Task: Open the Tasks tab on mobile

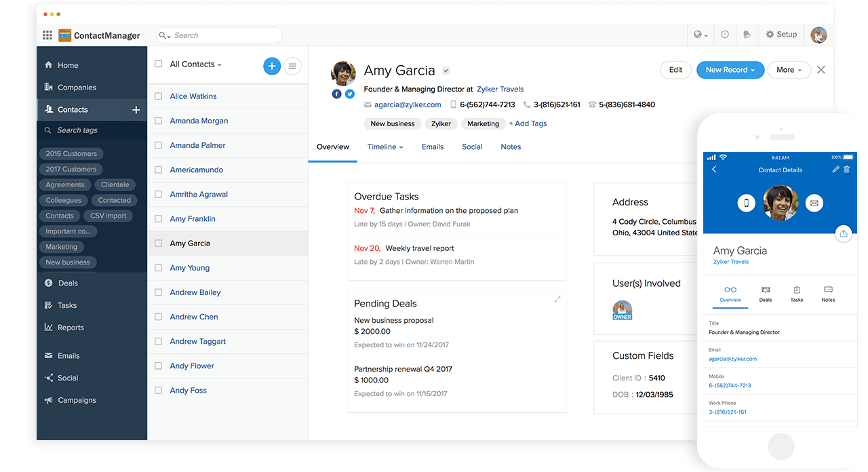Action: point(797,294)
